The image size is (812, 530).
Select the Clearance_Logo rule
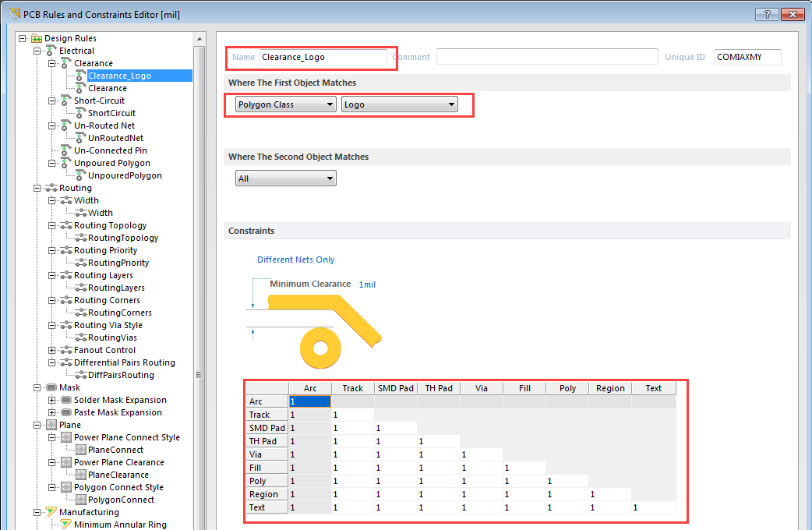click(x=119, y=76)
